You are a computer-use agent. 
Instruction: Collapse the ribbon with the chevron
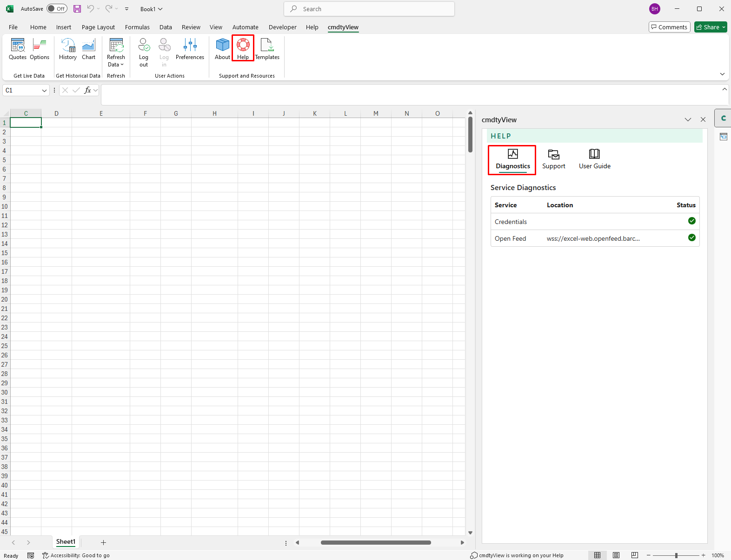[x=722, y=74]
